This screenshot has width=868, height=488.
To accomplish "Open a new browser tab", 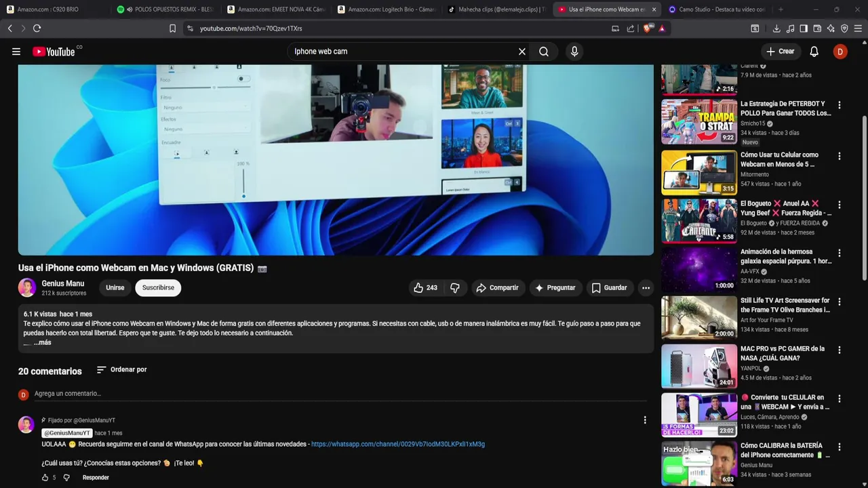I will click(781, 9).
